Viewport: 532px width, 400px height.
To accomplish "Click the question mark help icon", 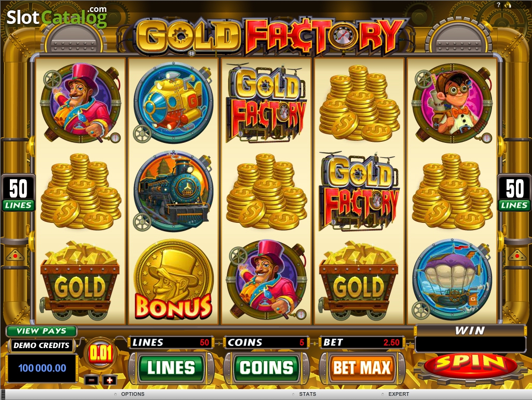I will pyautogui.click(x=498, y=5).
